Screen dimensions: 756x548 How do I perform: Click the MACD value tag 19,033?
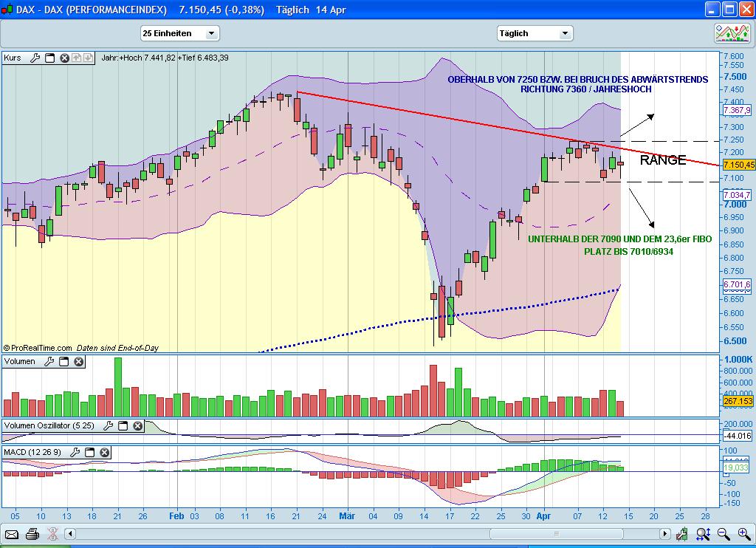pos(736,467)
